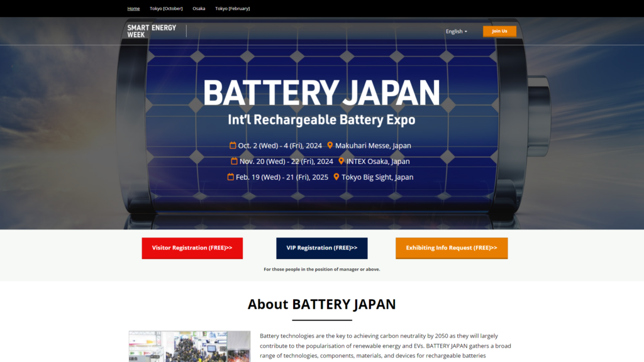Open Tokyo [February] navigation item
The width and height of the screenshot is (644, 362).
pos(233,8)
